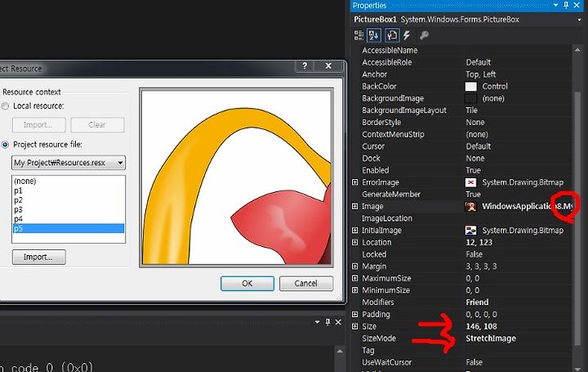Expand the Location property
The width and height of the screenshot is (588, 372).
(x=354, y=243)
